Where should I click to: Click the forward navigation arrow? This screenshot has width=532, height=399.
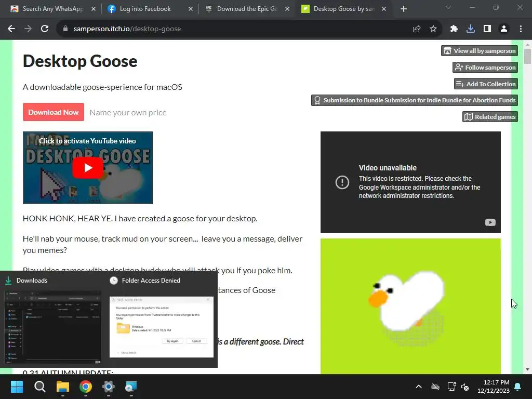click(x=28, y=29)
